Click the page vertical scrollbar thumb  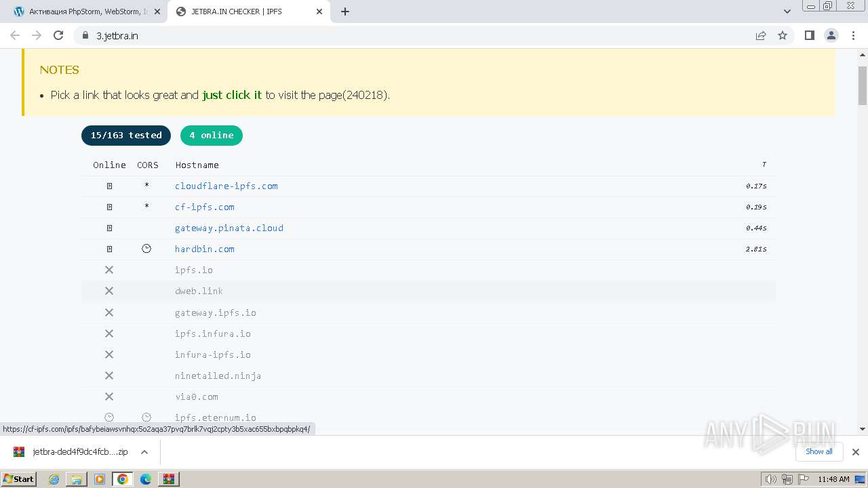click(863, 85)
